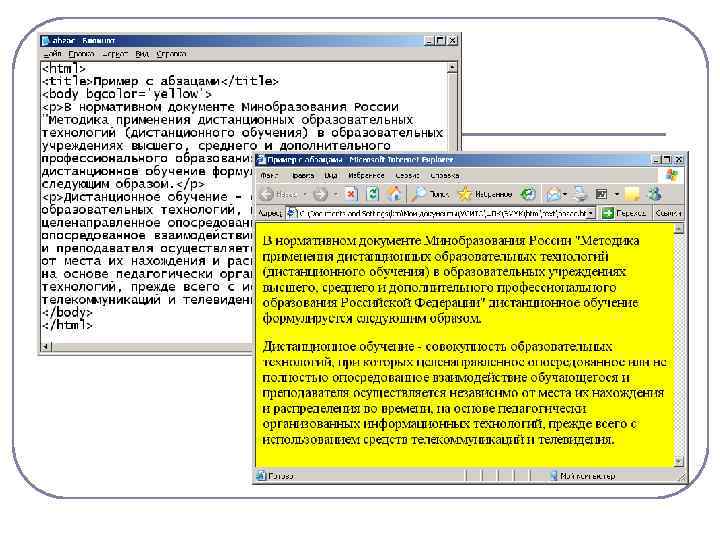720x540 pixels.
Task: Click the Переход go button
Action: [624, 213]
